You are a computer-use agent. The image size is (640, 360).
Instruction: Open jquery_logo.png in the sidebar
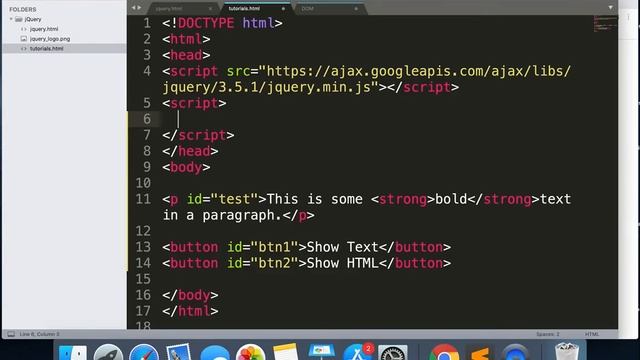50,39
